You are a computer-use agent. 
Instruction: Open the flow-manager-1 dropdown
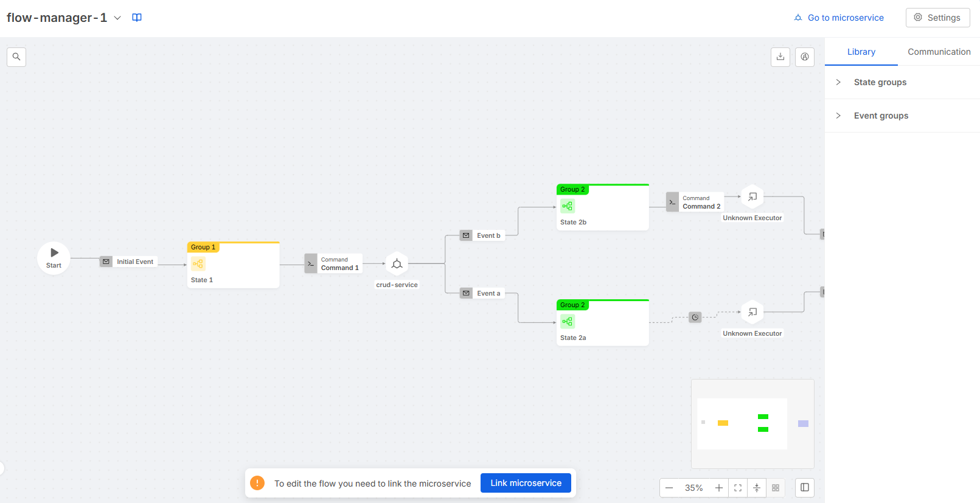[117, 18]
